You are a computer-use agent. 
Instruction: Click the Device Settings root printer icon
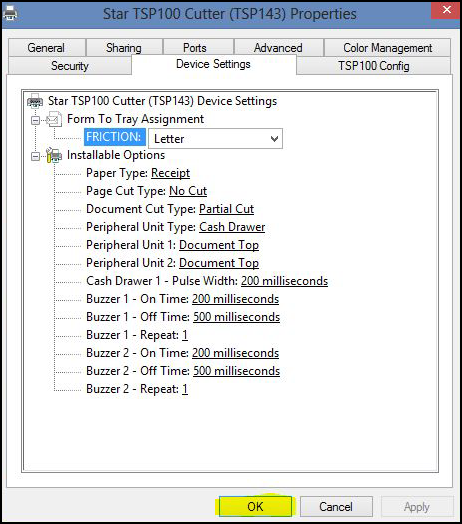35,101
